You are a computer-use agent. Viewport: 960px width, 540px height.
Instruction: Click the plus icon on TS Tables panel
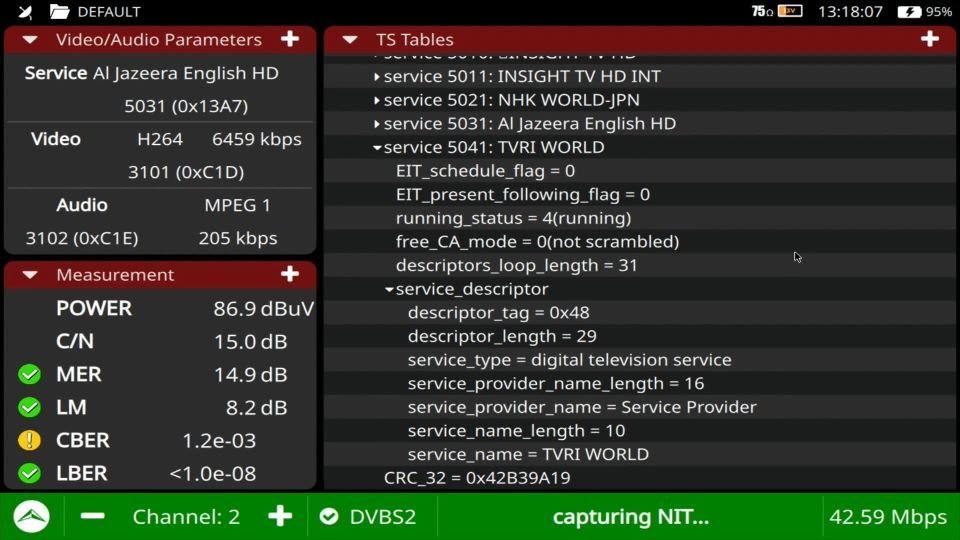pos(929,39)
